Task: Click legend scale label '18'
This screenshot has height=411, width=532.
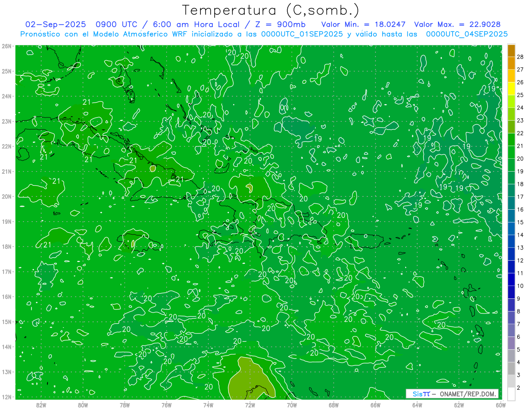Action: 520,184
